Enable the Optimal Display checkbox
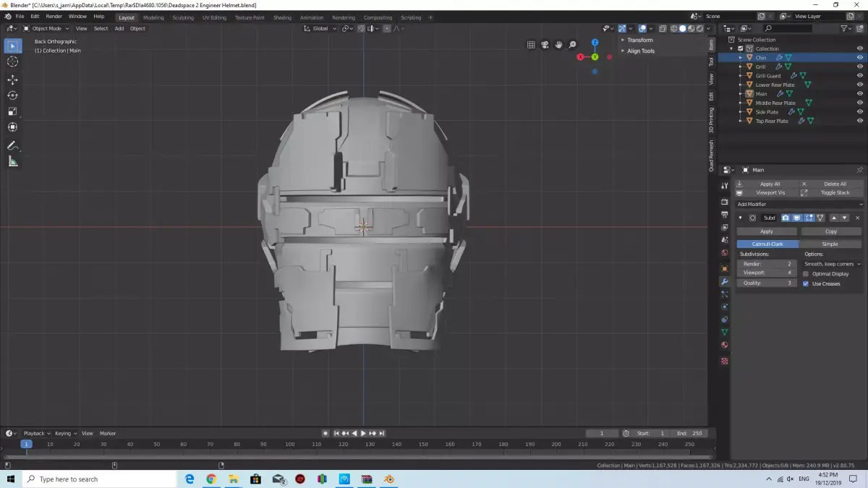868x488 pixels. (x=806, y=274)
